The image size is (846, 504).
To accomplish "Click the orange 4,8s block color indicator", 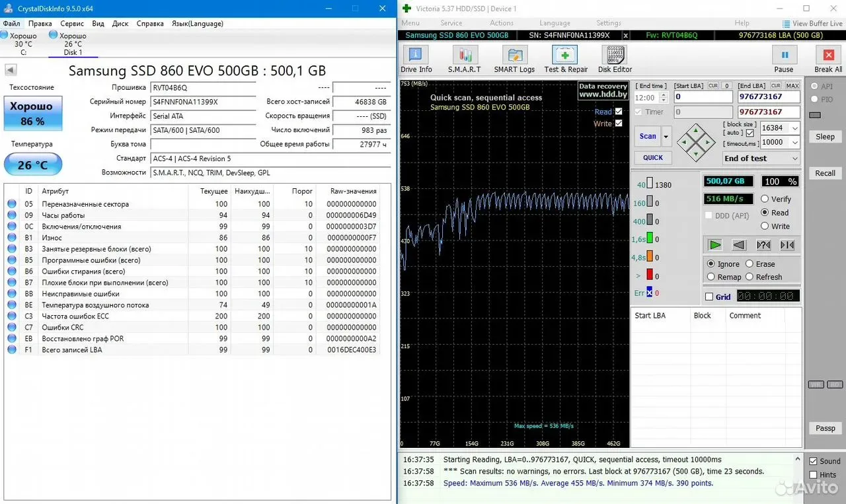I will (650, 256).
